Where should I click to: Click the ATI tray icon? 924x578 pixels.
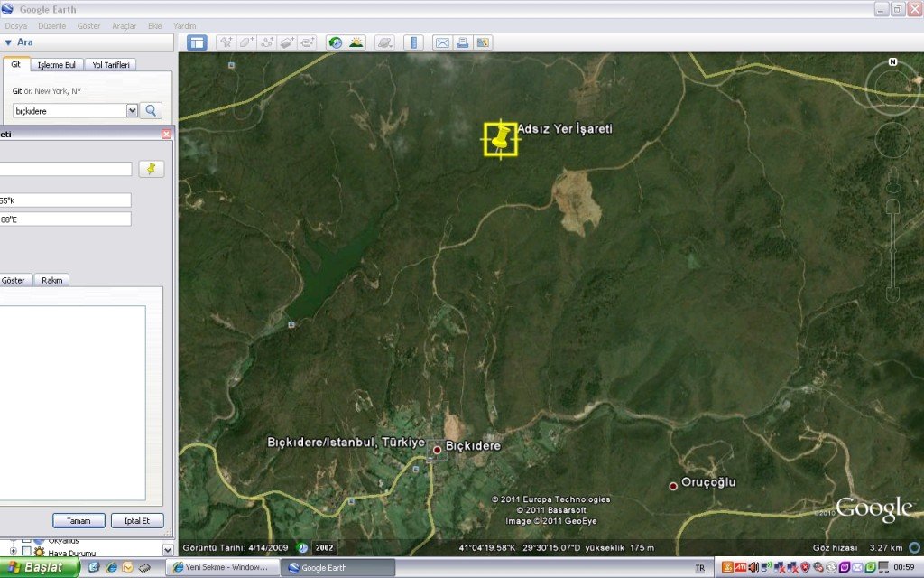point(740,567)
